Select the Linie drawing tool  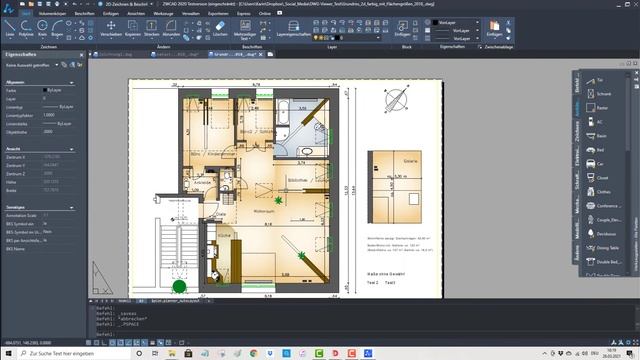(10, 28)
